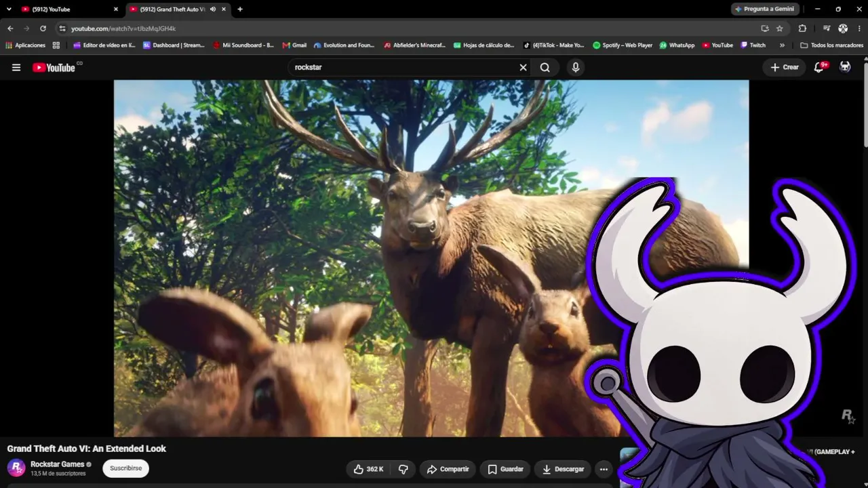Clear the search text with X
The image size is (868, 488).
[523, 67]
